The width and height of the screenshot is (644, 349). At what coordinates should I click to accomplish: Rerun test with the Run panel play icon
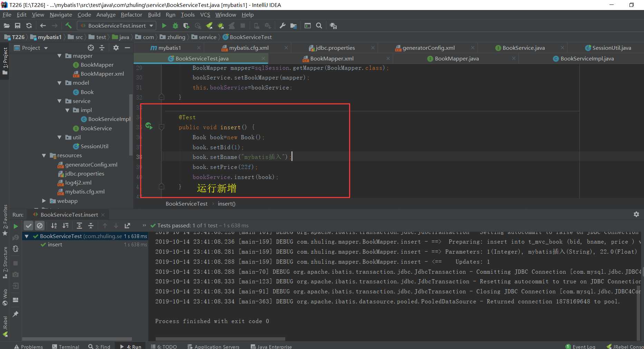pyautogui.click(x=16, y=226)
